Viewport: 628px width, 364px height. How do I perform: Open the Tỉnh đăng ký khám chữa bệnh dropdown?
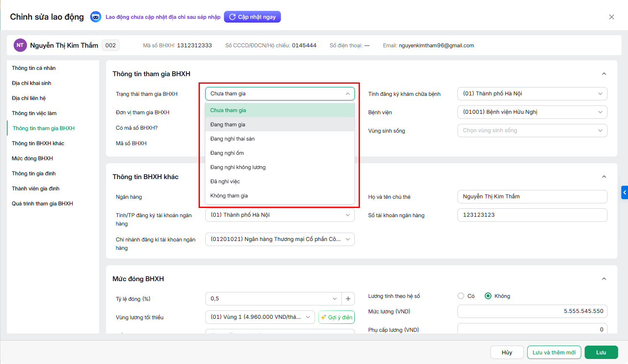(x=532, y=94)
